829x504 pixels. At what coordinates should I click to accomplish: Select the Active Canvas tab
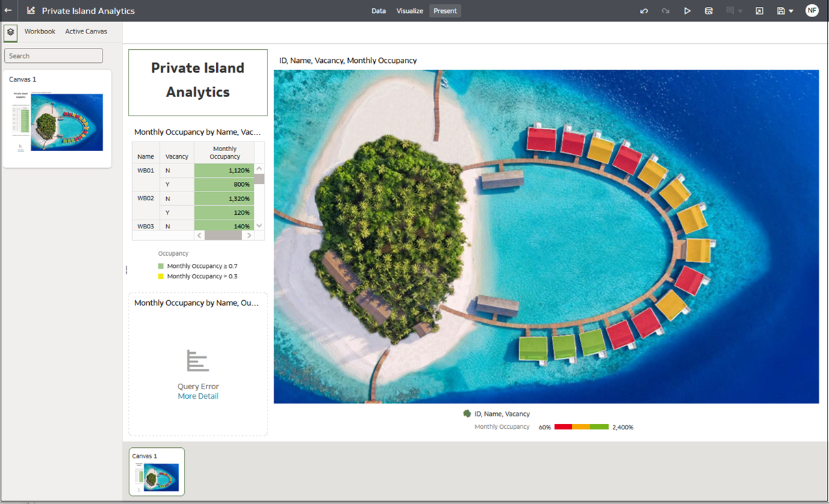pos(86,31)
